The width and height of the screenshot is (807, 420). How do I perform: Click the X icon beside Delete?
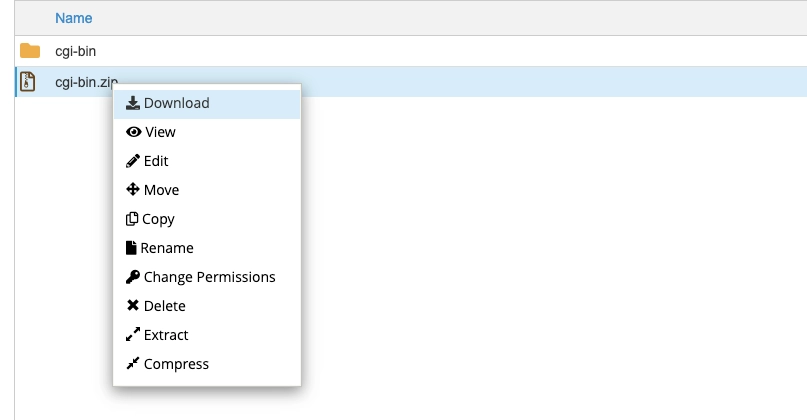[133, 305]
